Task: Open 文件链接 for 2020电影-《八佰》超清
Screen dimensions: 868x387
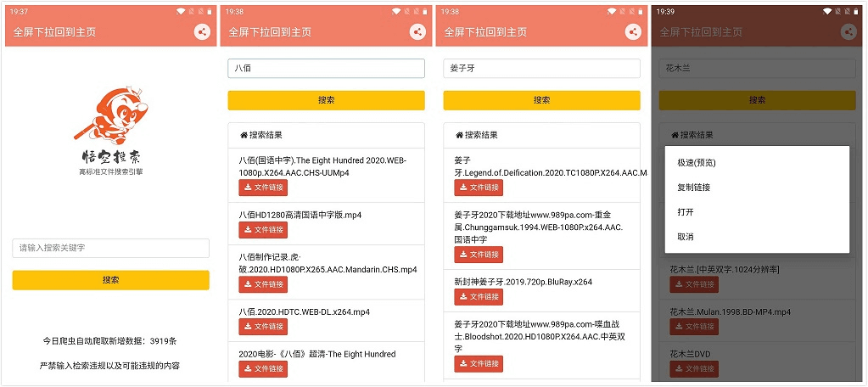Action: (263, 368)
